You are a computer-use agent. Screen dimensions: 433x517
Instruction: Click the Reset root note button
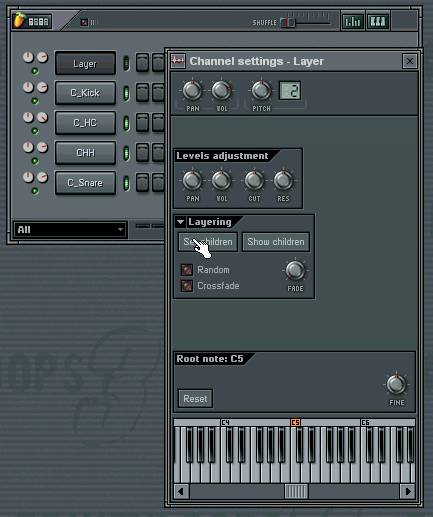pyautogui.click(x=195, y=398)
